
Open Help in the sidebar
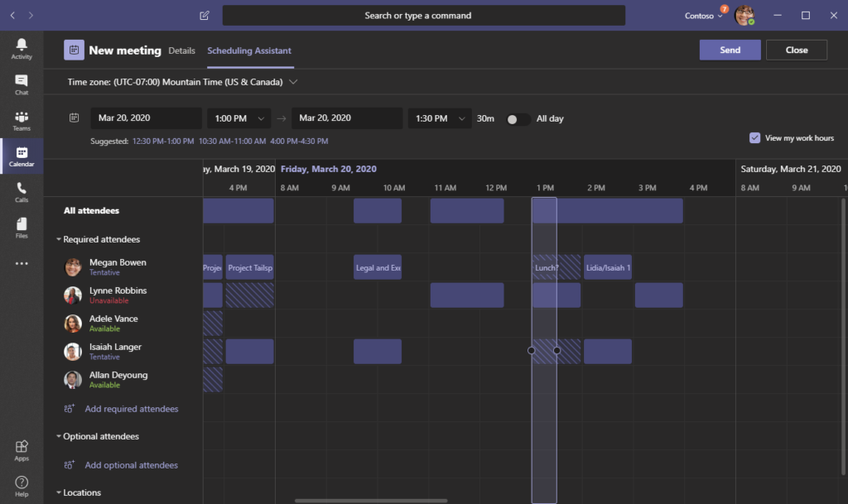click(22, 486)
